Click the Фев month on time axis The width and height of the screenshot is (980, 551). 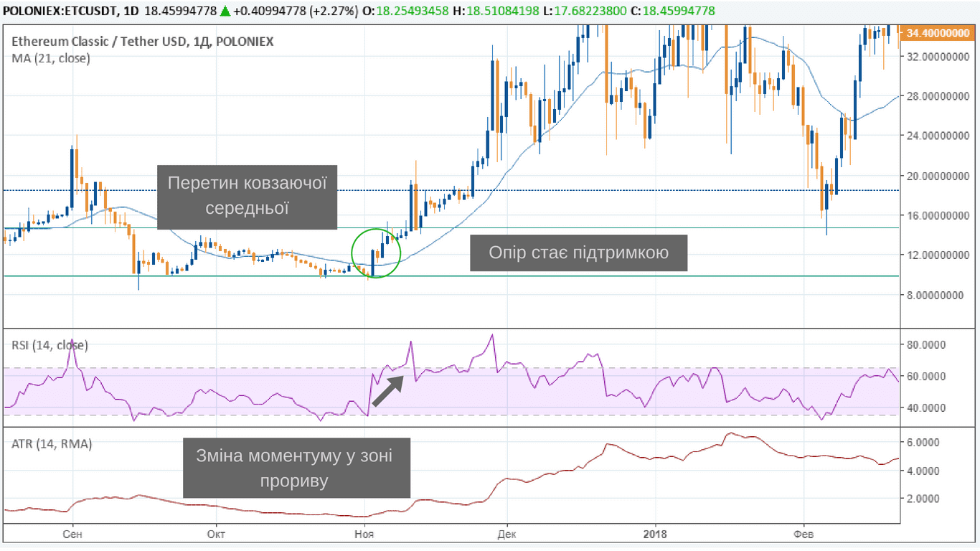click(x=804, y=534)
